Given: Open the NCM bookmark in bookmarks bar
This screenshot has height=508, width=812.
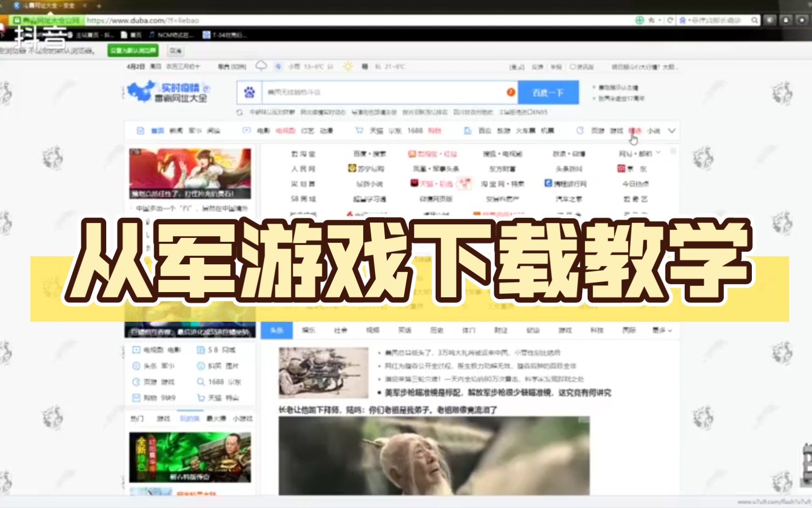Looking at the screenshot, I should (171, 35).
